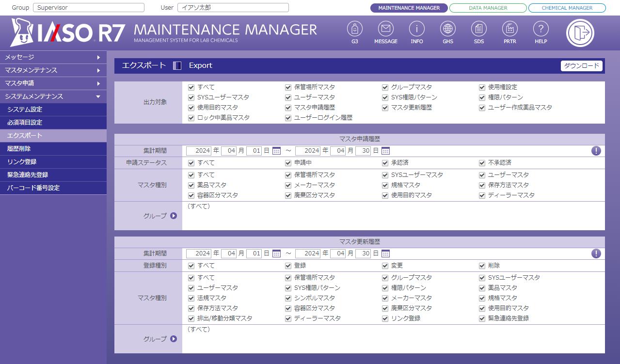This screenshot has width=620, height=364.
Task: Click the Group field showing Supervisor
Action: coord(89,8)
